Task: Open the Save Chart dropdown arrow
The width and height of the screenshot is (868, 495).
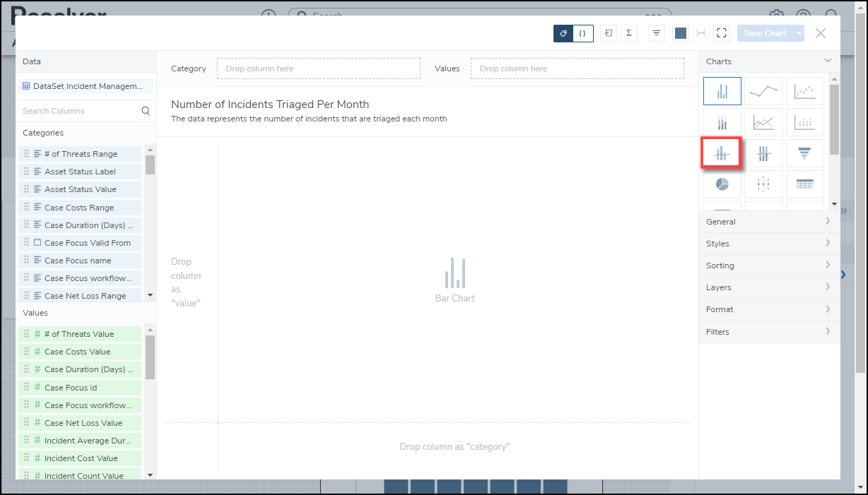Action: 799,33
